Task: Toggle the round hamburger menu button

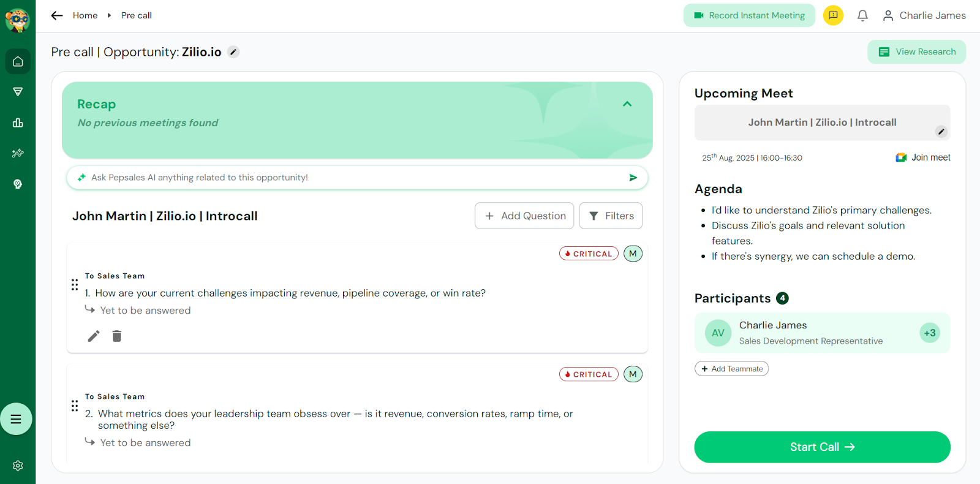Action: [x=16, y=419]
